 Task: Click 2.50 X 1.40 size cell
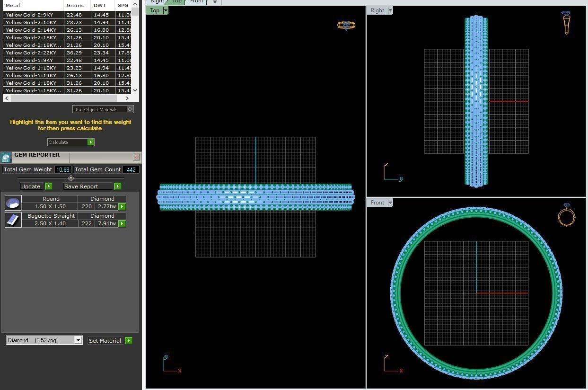click(x=50, y=223)
